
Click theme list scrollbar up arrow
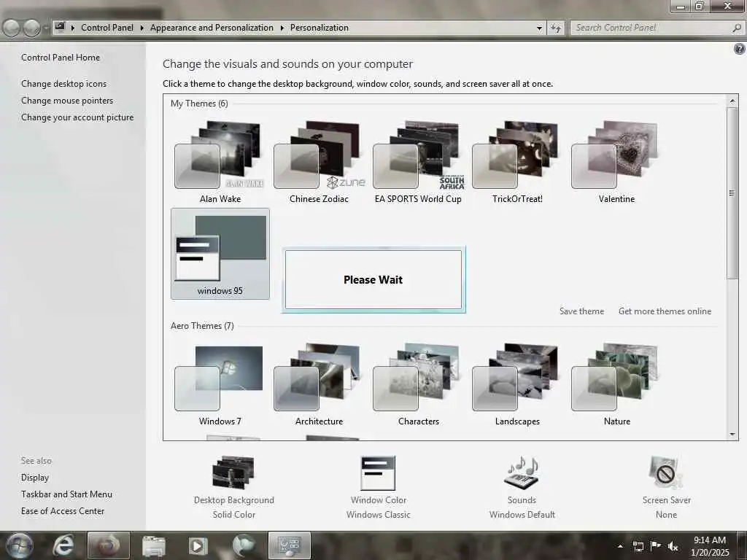click(x=732, y=101)
